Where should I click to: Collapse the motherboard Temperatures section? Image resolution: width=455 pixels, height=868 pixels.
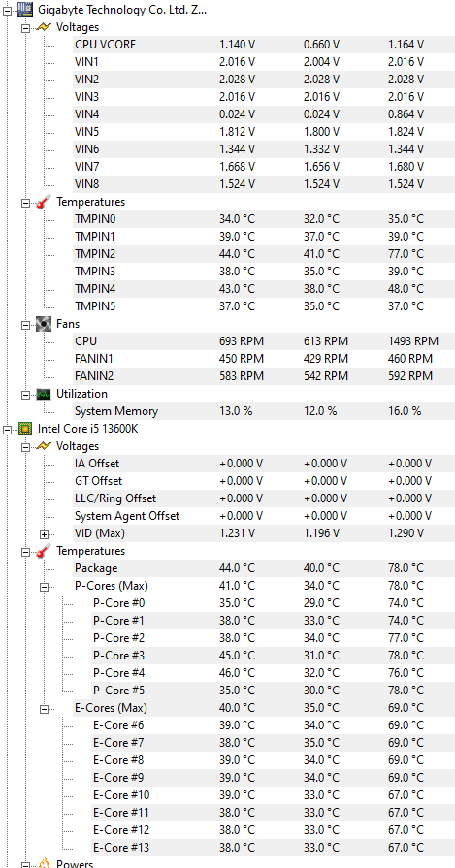[x=25, y=203]
